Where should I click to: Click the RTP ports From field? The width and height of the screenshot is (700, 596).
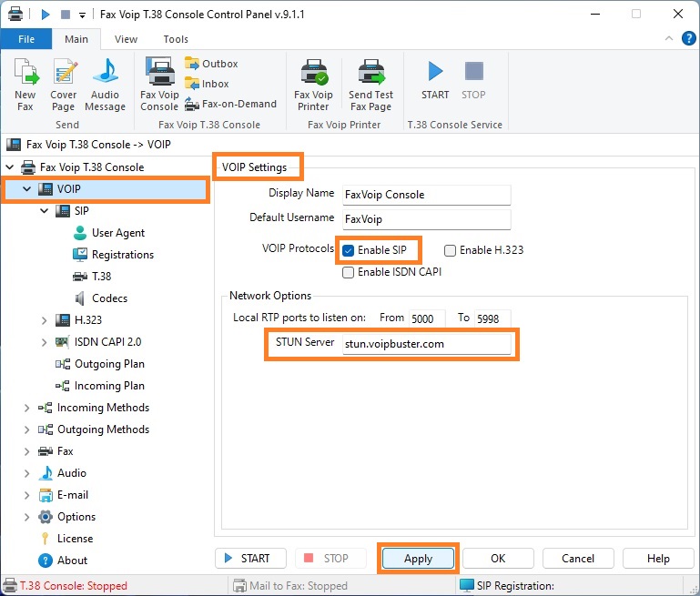coord(427,318)
